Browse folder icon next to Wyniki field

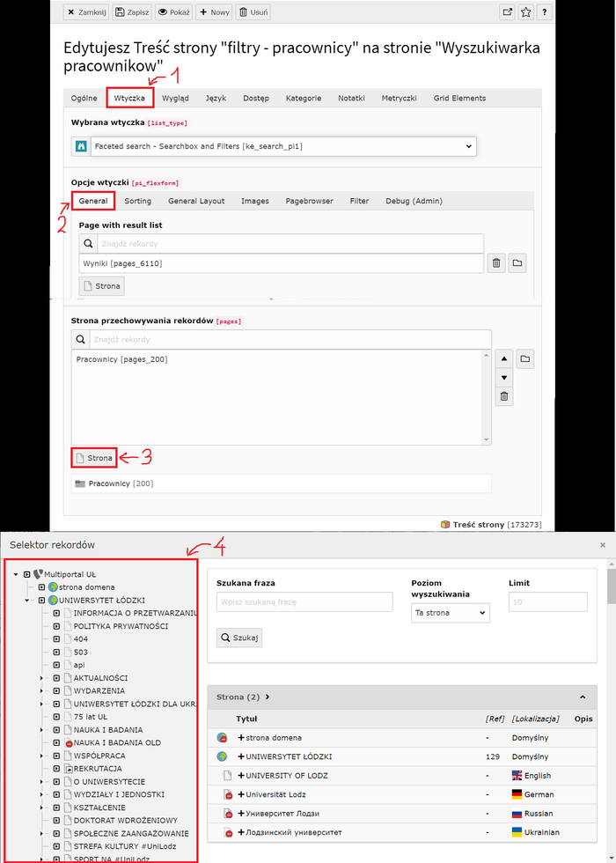[x=517, y=263]
